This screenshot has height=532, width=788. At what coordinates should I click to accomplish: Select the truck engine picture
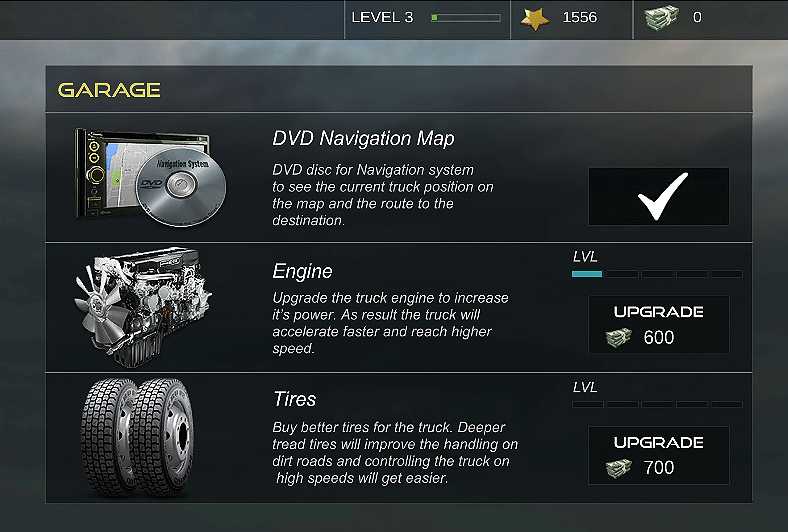pyautogui.click(x=143, y=307)
